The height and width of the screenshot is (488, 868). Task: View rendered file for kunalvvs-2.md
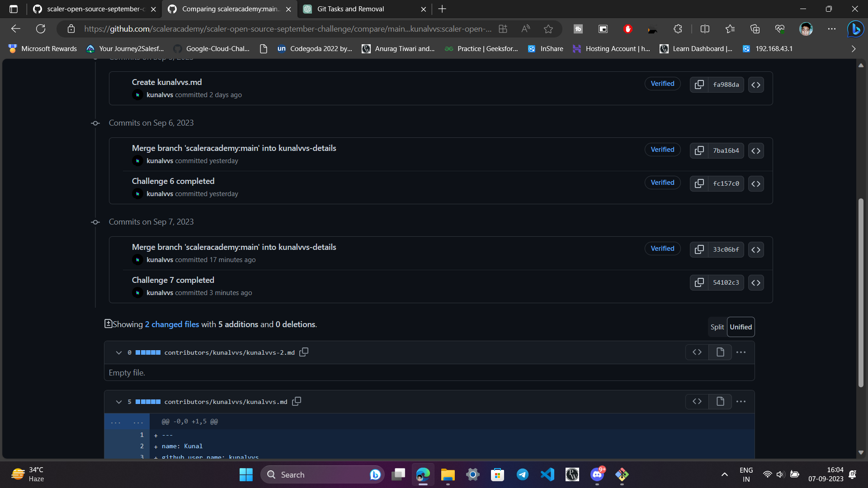(x=720, y=352)
